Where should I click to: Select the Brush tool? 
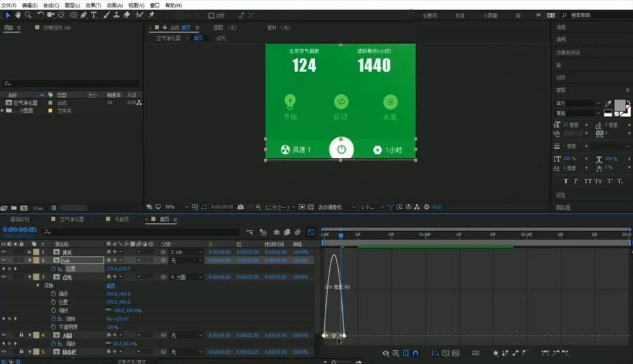click(x=106, y=15)
